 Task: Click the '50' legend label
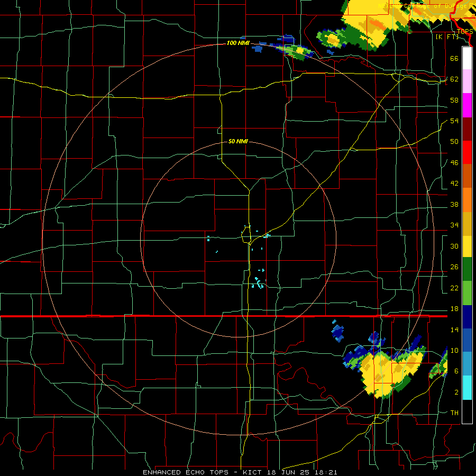[454, 141]
